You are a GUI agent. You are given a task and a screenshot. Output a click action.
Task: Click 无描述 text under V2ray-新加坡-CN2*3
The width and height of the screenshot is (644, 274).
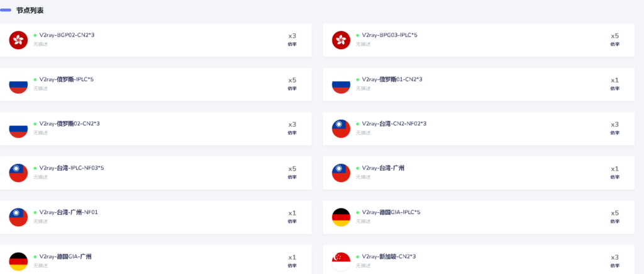click(363, 266)
